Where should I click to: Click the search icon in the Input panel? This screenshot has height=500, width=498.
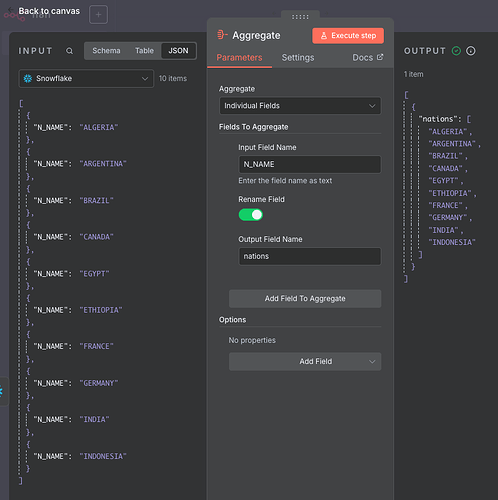pyautogui.click(x=69, y=51)
